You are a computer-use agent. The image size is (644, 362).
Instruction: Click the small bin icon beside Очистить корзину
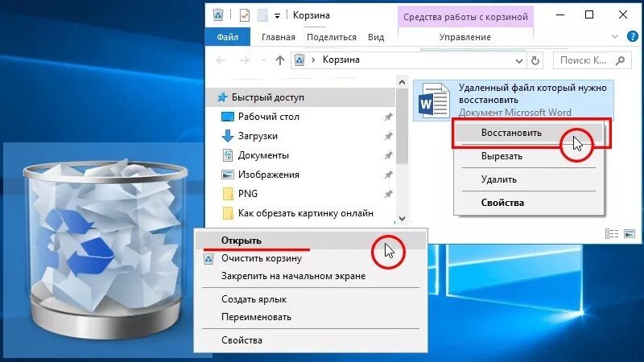pos(208,258)
